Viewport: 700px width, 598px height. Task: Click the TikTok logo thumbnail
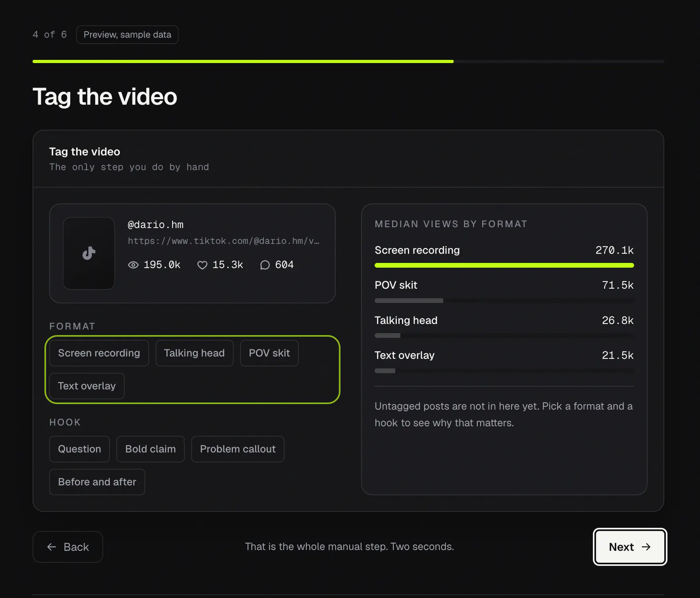coord(89,253)
